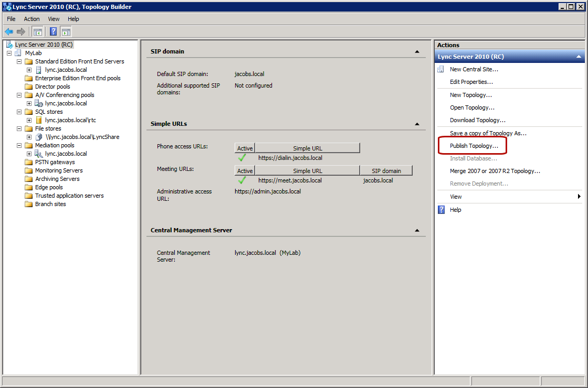Click the Branch sites folder icon

click(29, 204)
